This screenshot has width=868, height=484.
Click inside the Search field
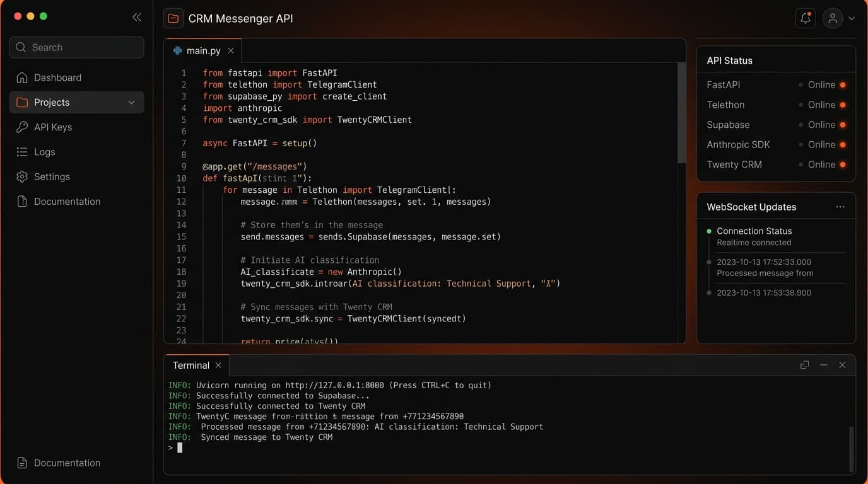(76, 47)
